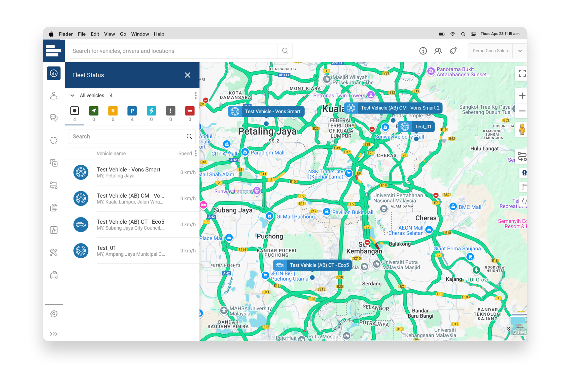561x392 pixels.
Task: Select the Street View pegman
Action: [x=522, y=129]
